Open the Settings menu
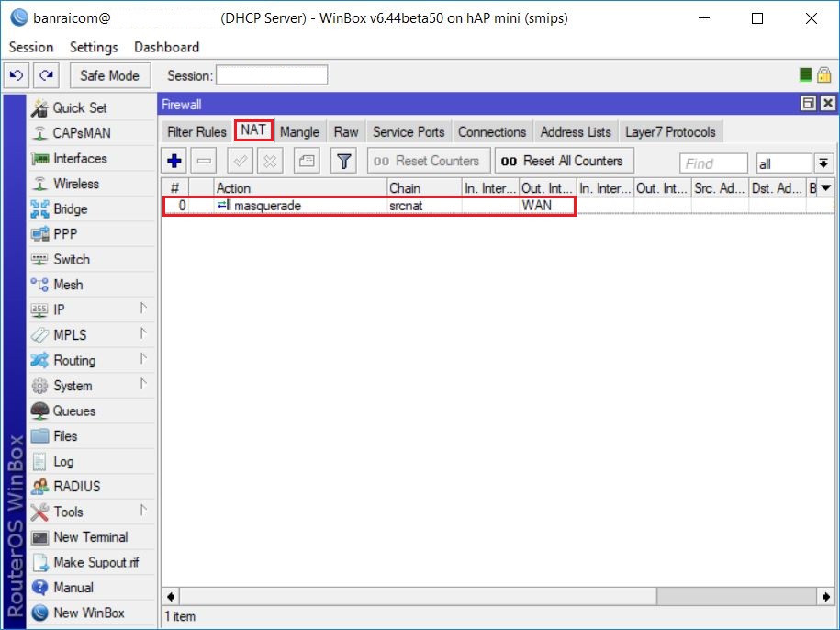Image resolution: width=840 pixels, height=630 pixels. pyautogui.click(x=94, y=47)
